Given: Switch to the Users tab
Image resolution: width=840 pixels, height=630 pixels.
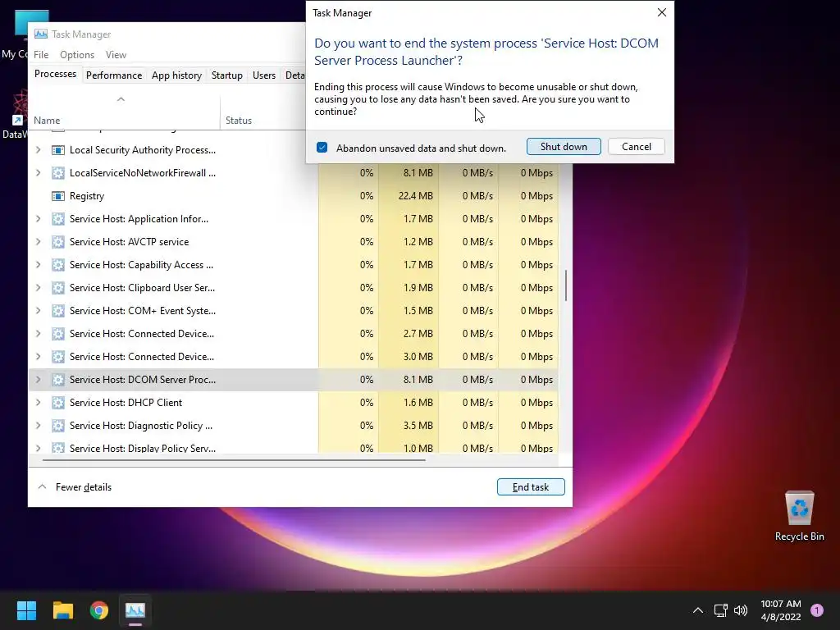Looking at the screenshot, I should click(264, 75).
